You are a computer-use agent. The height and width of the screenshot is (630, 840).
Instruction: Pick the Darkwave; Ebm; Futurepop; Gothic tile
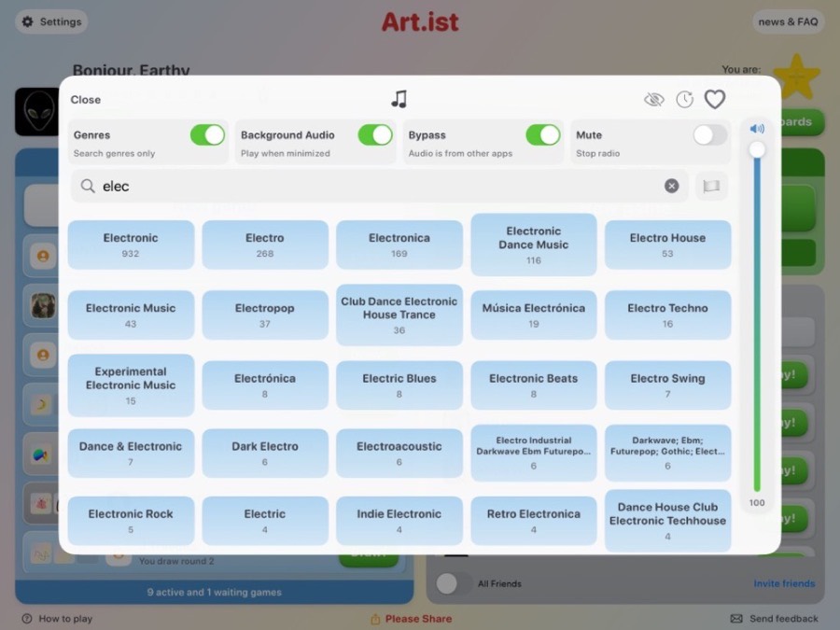(667, 454)
